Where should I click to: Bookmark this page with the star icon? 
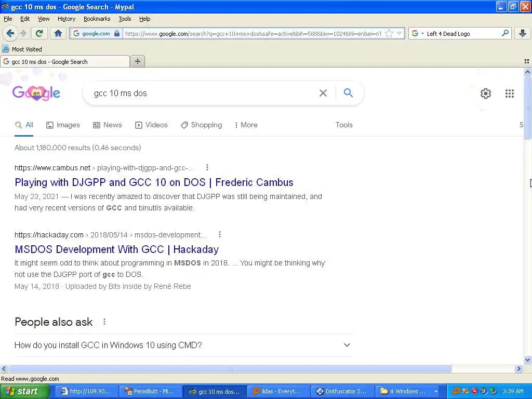click(x=389, y=33)
